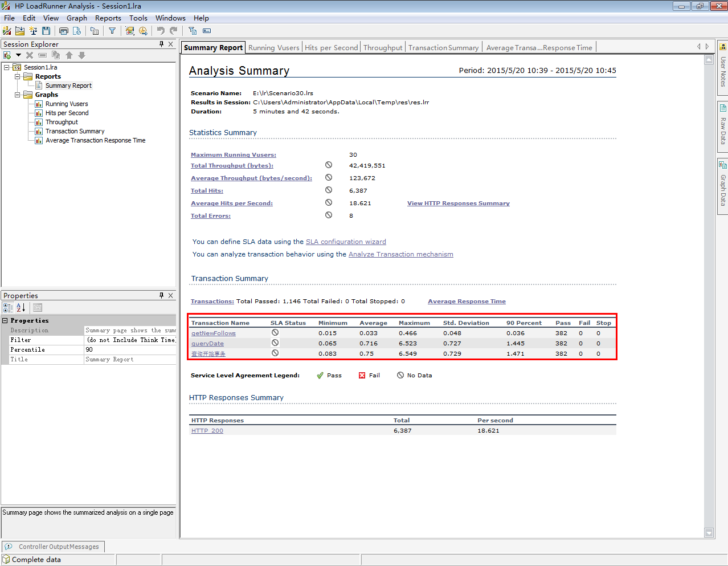Click the session template (scales) toolbar icon
The width and height of the screenshot is (728, 566).
point(33,31)
